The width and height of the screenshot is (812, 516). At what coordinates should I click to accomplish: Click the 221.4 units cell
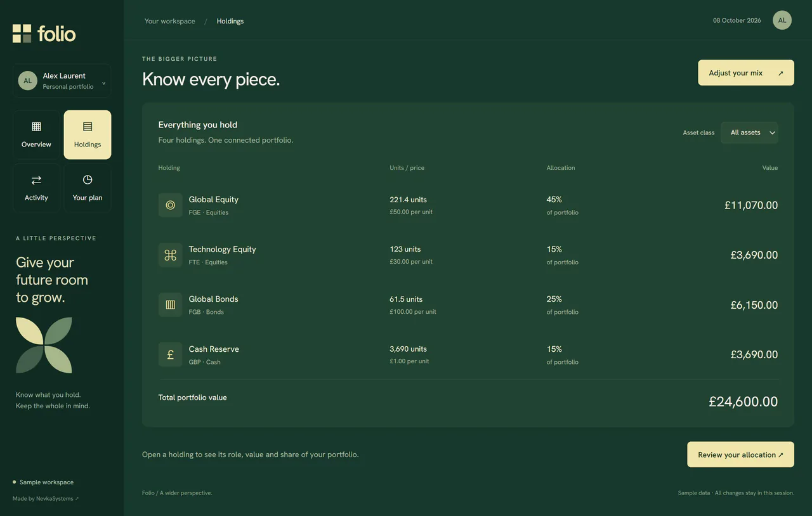409,199
